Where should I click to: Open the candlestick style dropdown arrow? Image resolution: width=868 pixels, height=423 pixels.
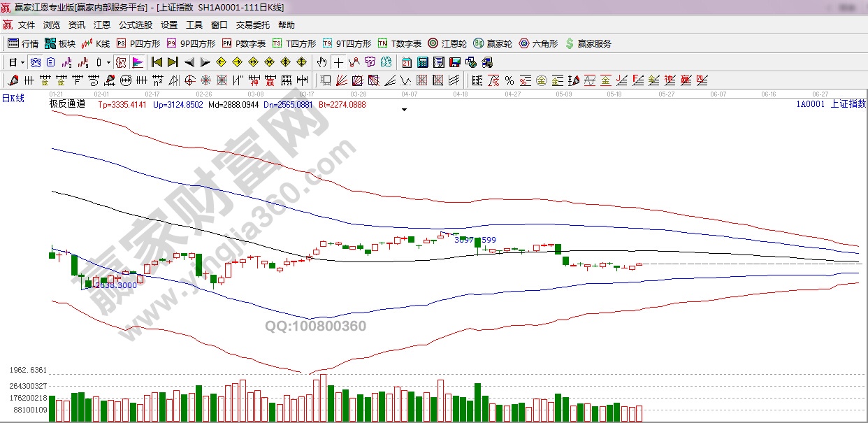(x=108, y=62)
